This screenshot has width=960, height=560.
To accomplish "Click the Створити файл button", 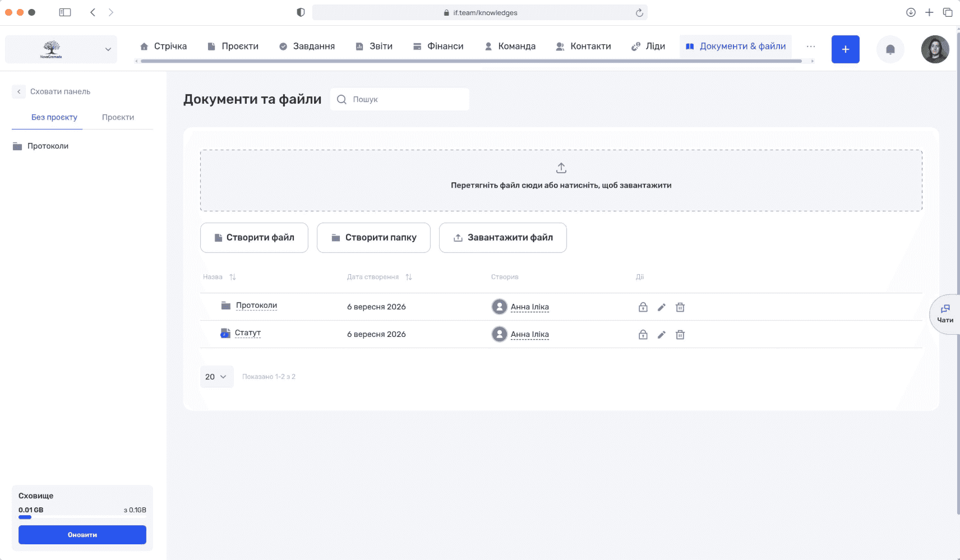I will coord(254,238).
